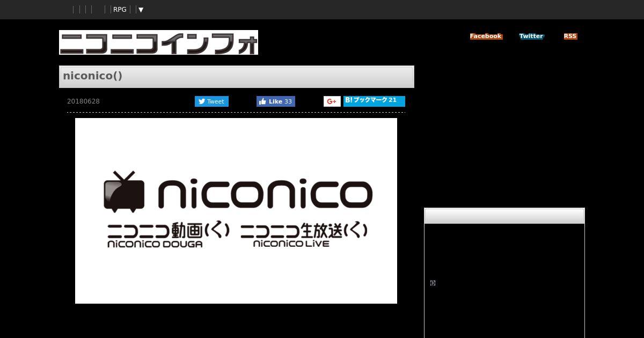Share on Google Plus icon
Screen dimensions: 644x338
coord(332,101)
